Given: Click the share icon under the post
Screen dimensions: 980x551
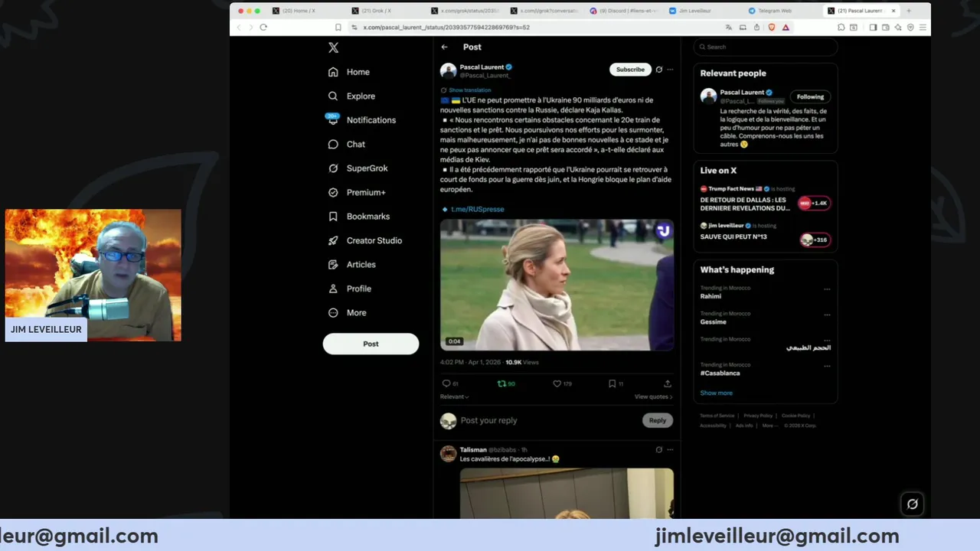Looking at the screenshot, I should [668, 383].
